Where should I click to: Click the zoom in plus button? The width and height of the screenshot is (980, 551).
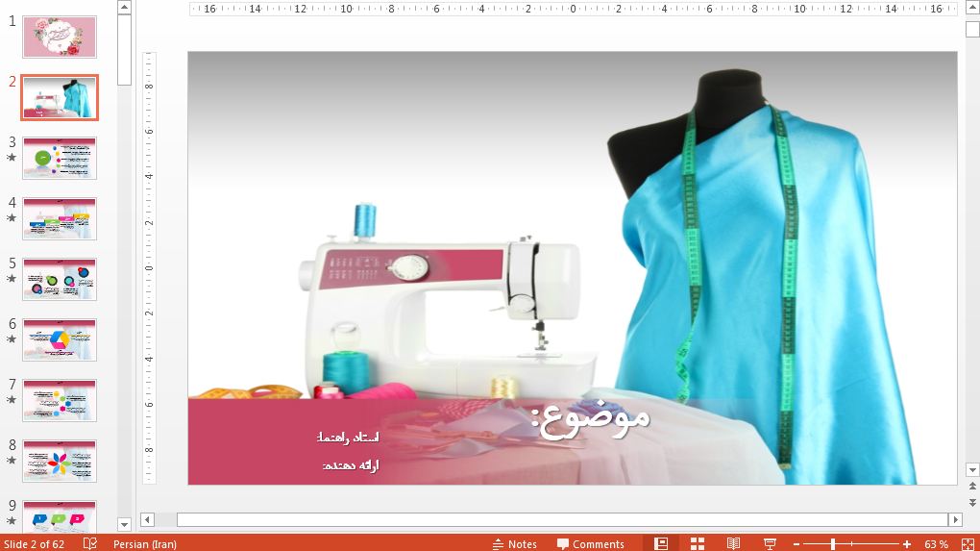906,544
